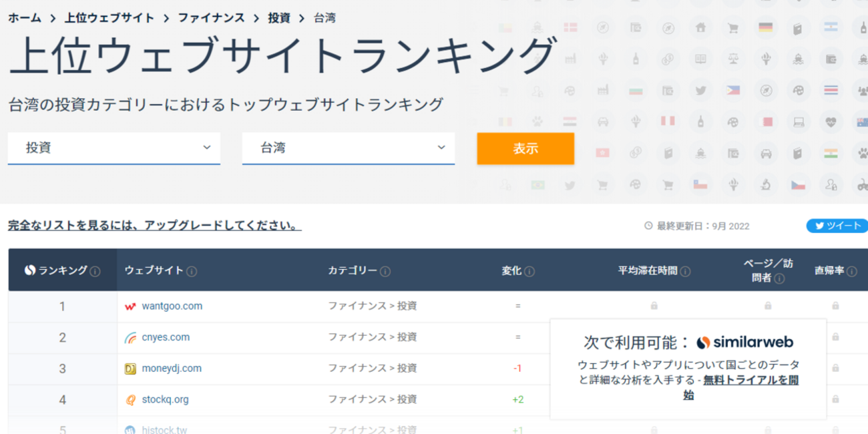The width and height of the screenshot is (868, 434).
Task: Select rank number 4 cell
Action: click(x=63, y=400)
